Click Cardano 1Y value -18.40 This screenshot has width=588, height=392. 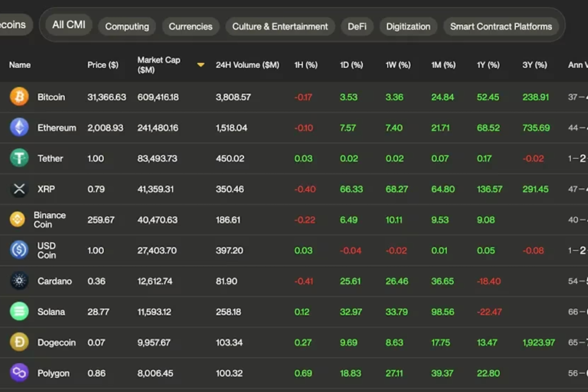click(488, 281)
